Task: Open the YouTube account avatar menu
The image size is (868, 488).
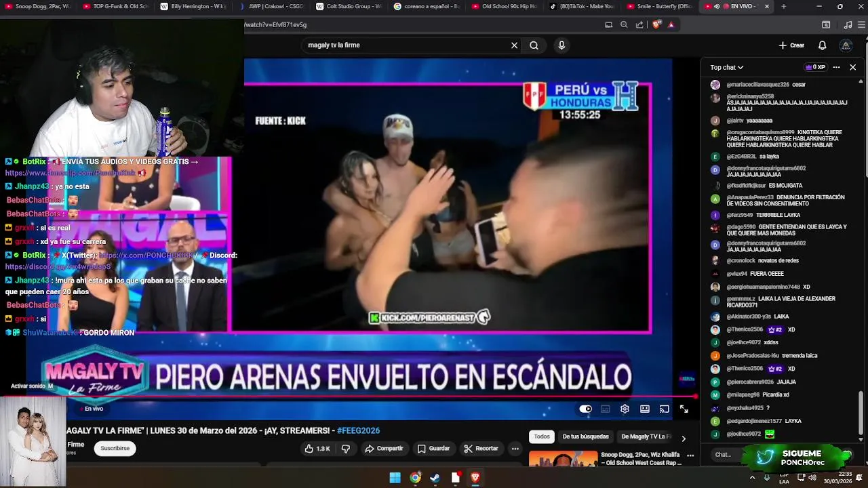Action: pos(846,45)
